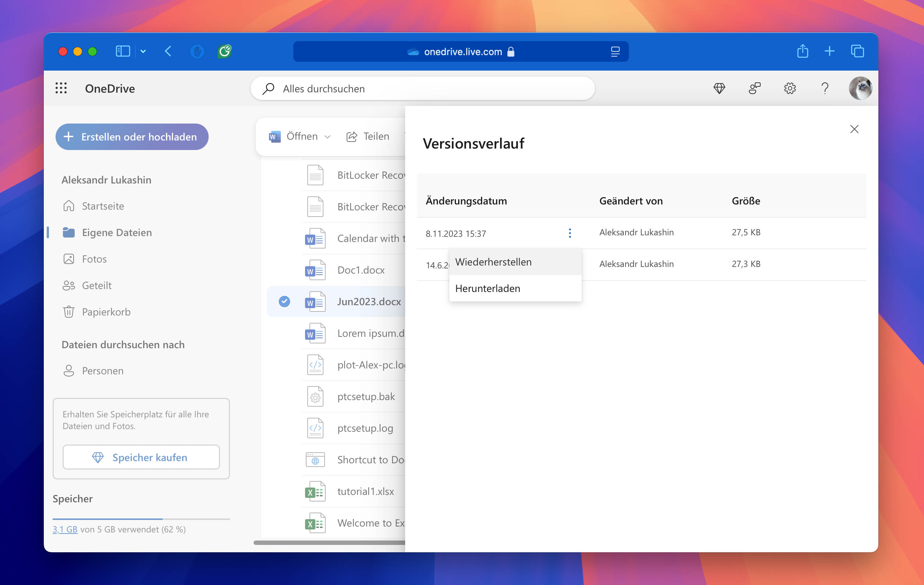Show the Safari tab overview
Image resolution: width=924 pixels, height=585 pixels.
[x=857, y=51]
